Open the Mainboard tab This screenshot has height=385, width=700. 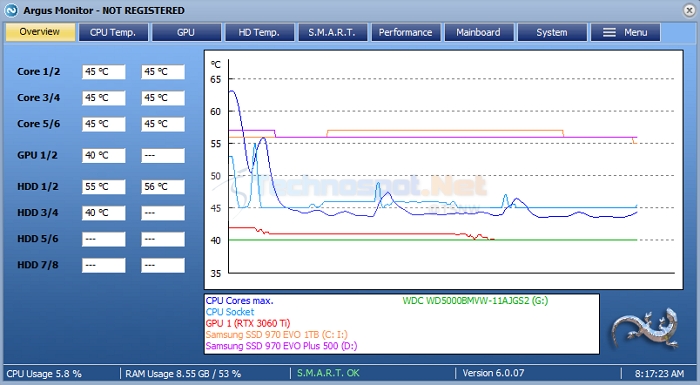point(479,33)
